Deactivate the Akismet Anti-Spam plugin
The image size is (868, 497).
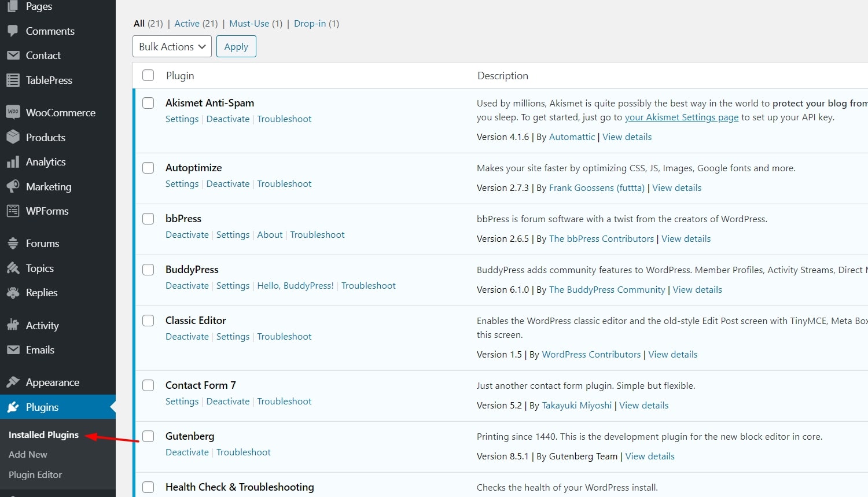pyautogui.click(x=228, y=119)
